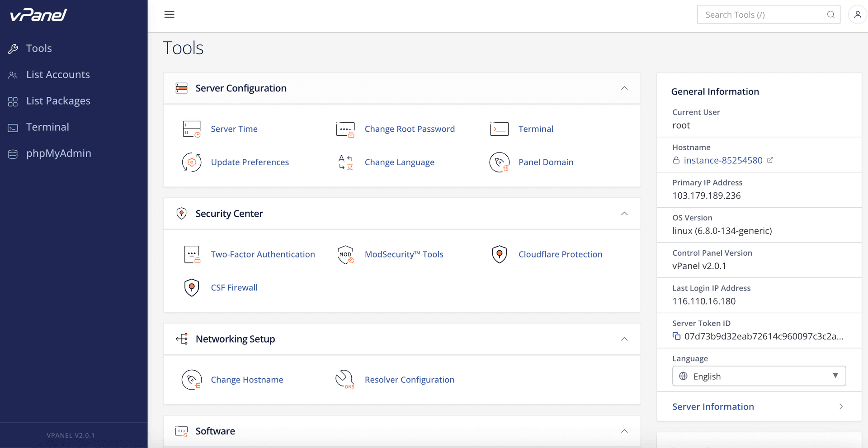Open the English language dropdown
The height and width of the screenshot is (448, 868).
pos(759,376)
